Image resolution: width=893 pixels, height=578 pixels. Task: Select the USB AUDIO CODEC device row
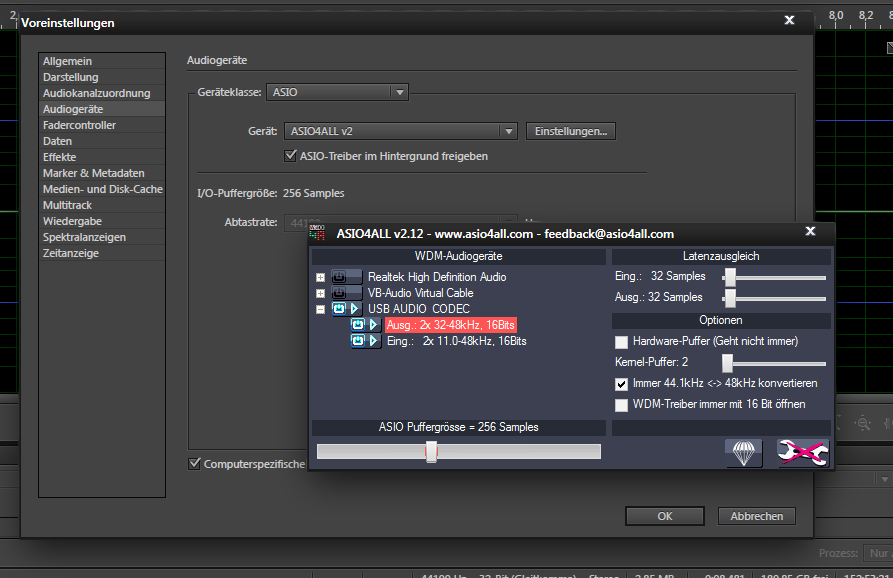click(x=419, y=309)
